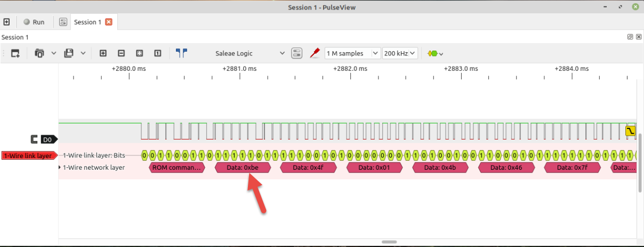644x247 pixels.
Task: Open the 200 kHz sample rate dropdown
Action: pos(400,53)
